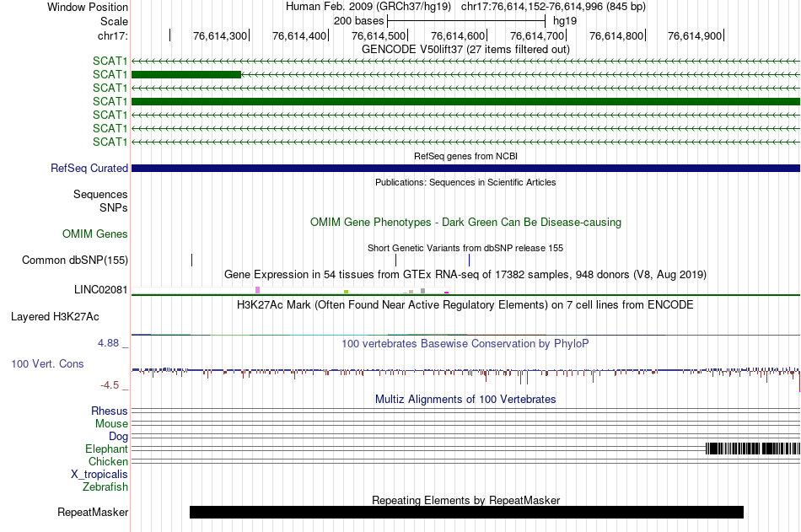The image size is (801, 532).
Task: Click the OMIM Genes track label
Action: point(95,234)
